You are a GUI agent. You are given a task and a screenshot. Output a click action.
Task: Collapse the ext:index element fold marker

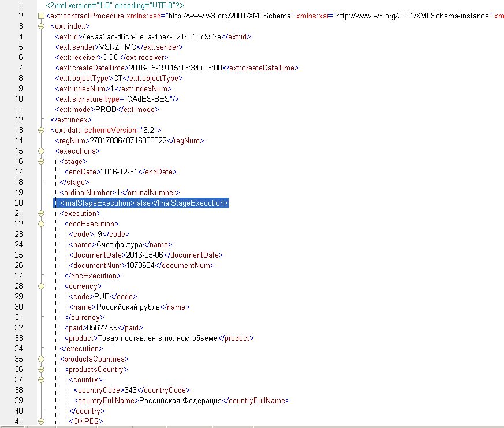(41, 26)
